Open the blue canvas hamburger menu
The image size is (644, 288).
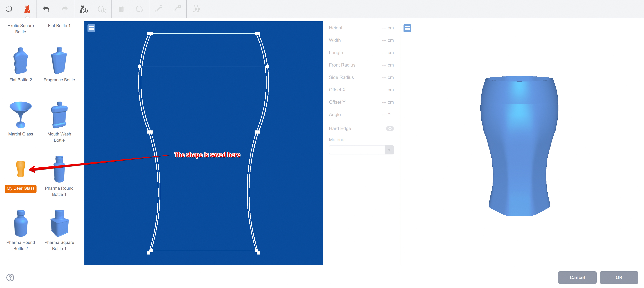pyautogui.click(x=91, y=28)
